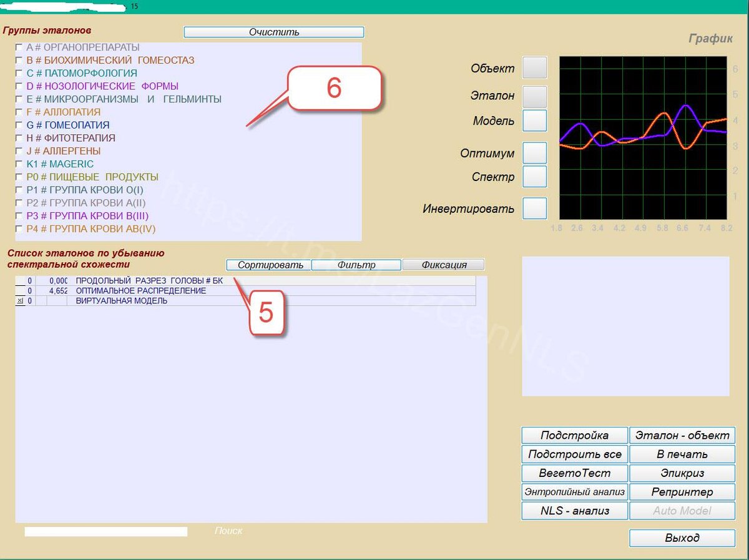Enable P0 # ПИЩЕВЫЕ ПРОДУКТЫ checkbox

click(x=20, y=177)
